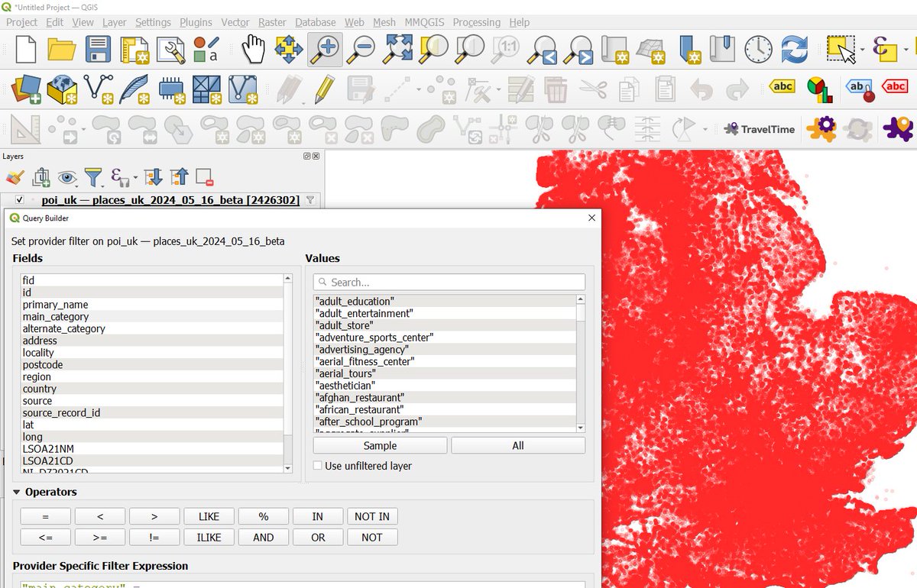Collapse the Operators section
This screenshot has width=917, height=588.
pos(17,492)
